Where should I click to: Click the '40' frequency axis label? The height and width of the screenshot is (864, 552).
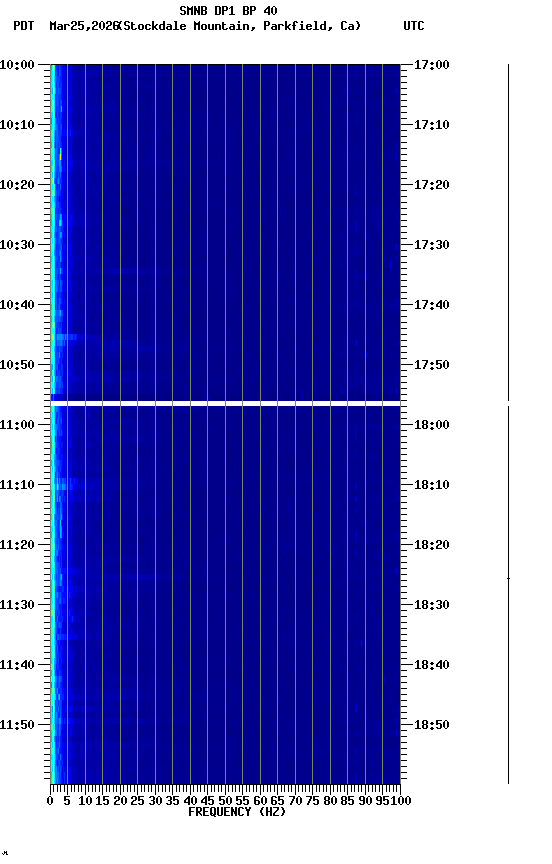(190, 801)
